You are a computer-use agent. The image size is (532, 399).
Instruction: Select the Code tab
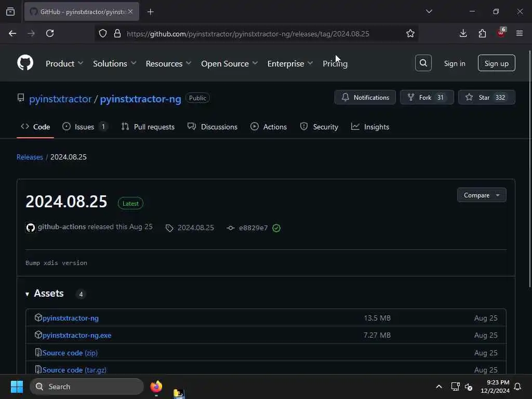pos(35,127)
